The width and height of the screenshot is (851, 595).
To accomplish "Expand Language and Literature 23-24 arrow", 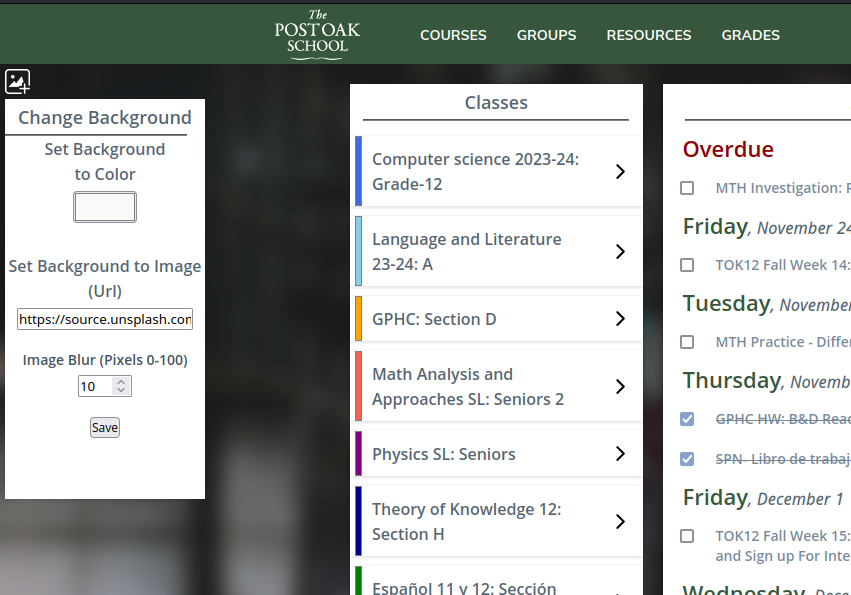I will (x=620, y=251).
